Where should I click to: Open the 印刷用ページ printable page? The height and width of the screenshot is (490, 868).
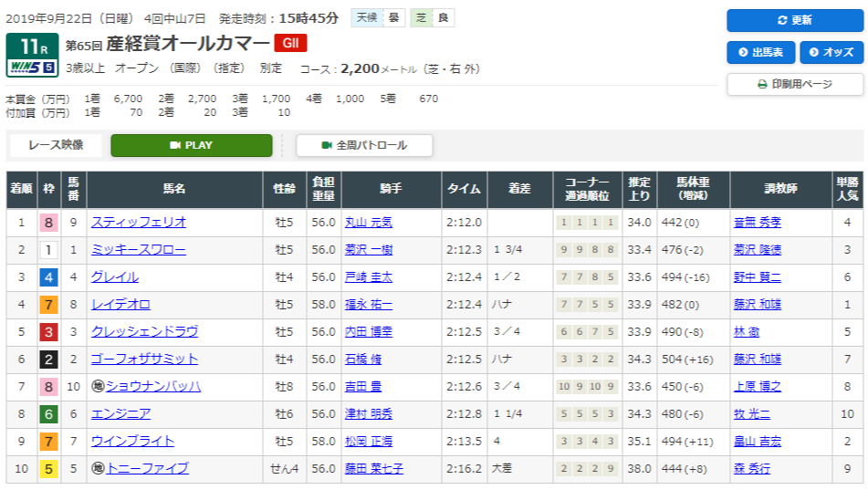pos(794,84)
